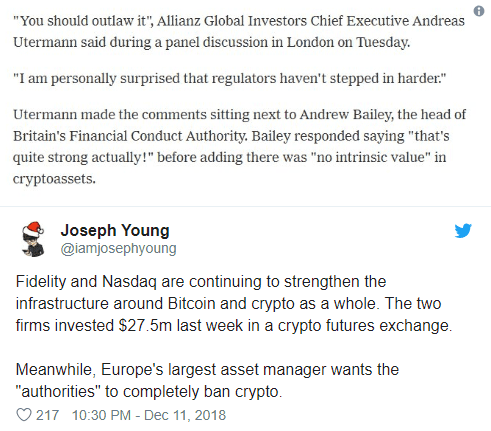Open the Joseph Young profile name link
The image size is (491, 431).
pyautogui.click(x=115, y=230)
